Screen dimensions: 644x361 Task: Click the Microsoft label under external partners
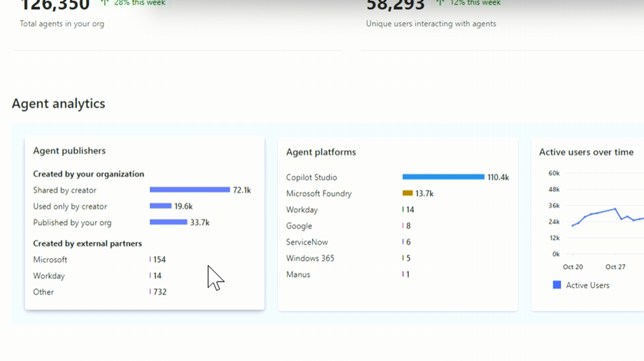[x=50, y=259]
